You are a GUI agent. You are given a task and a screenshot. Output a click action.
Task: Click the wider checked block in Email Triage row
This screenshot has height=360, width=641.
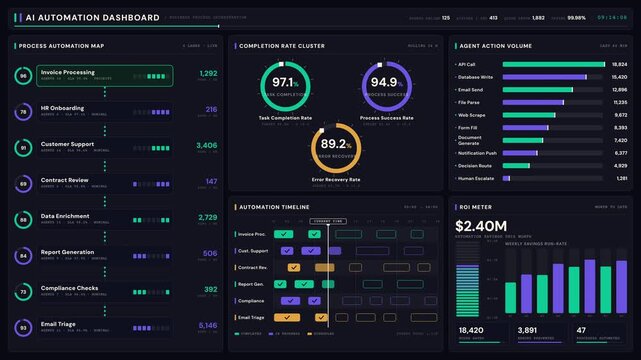tap(287, 318)
